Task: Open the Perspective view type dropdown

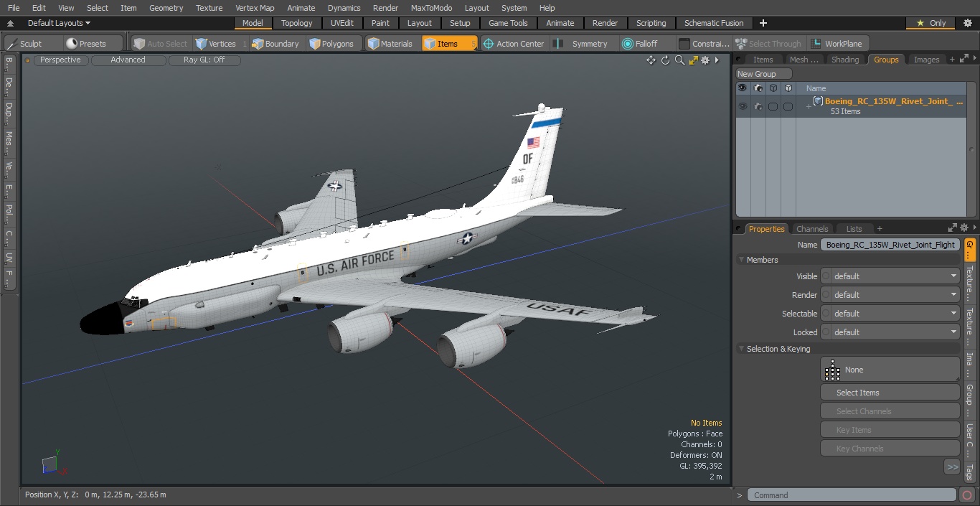Action: pyautogui.click(x=61, y=60)
